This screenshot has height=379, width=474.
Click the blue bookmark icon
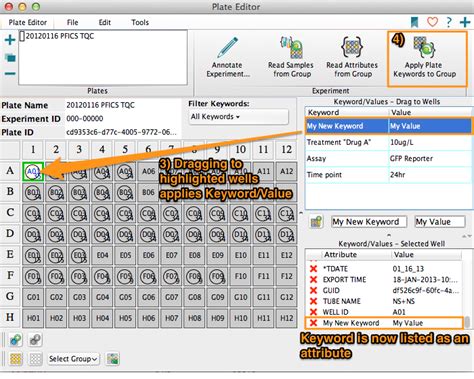tap(414, 22)
